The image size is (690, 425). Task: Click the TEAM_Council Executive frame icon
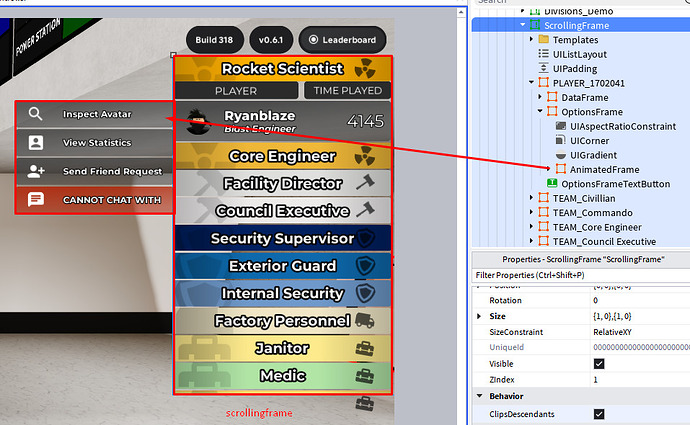pyautogui.click(x=543, y=241)
